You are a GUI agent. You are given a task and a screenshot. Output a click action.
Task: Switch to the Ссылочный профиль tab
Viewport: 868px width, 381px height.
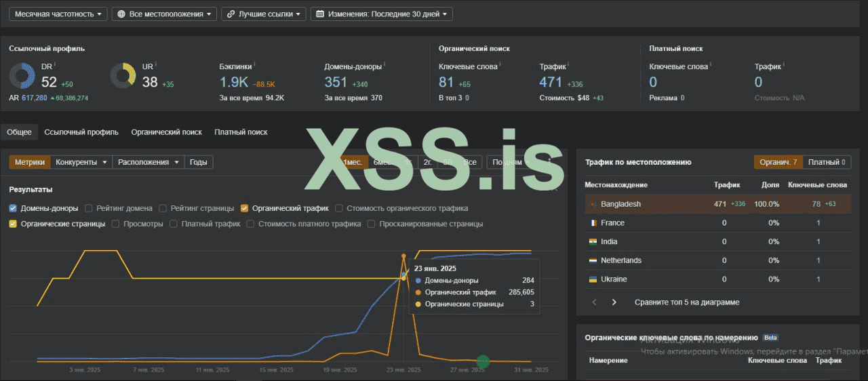(81, 132)
